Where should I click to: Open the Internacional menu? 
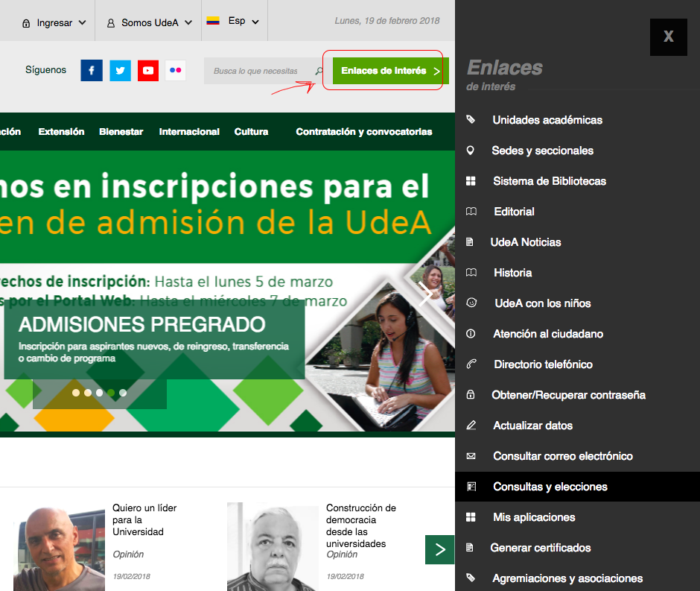189,132
